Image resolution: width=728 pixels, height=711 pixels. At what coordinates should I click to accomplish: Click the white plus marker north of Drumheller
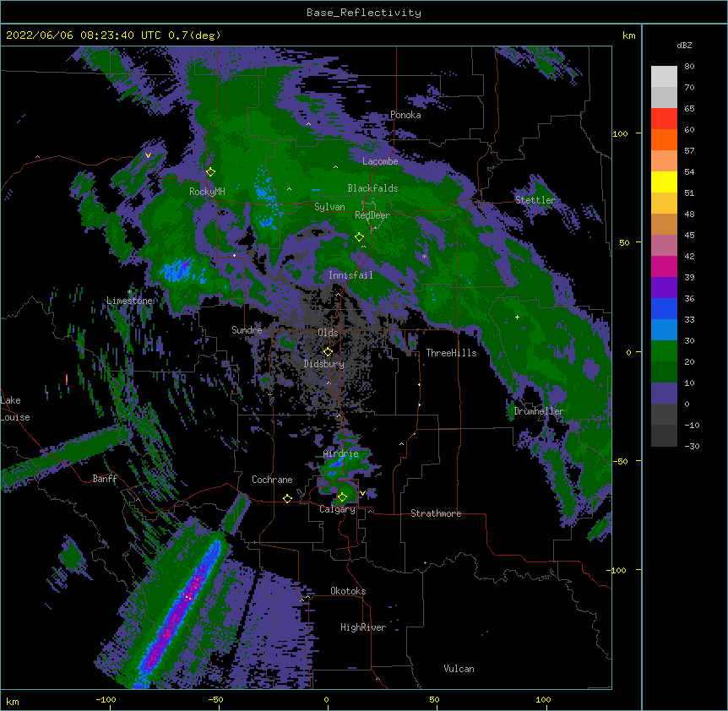pyautogui.click(x=517, y=317)
